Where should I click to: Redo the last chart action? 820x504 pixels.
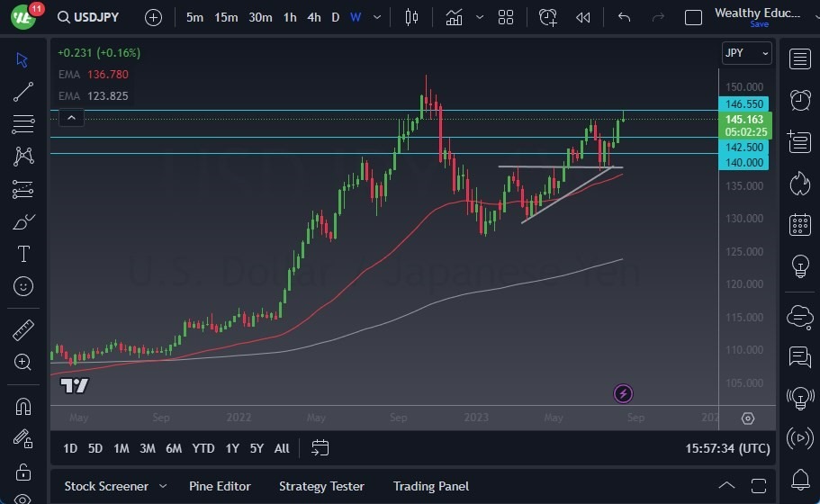tap(658, 17)
